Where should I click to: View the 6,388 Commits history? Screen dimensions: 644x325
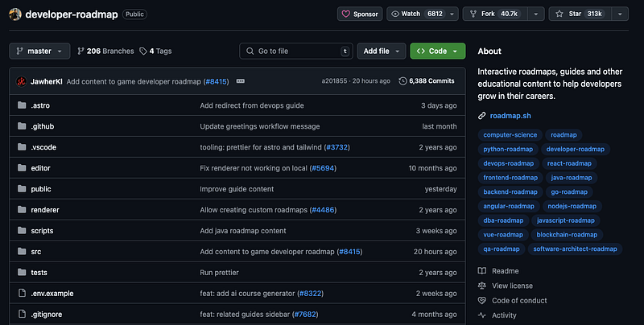click(427, 80)
